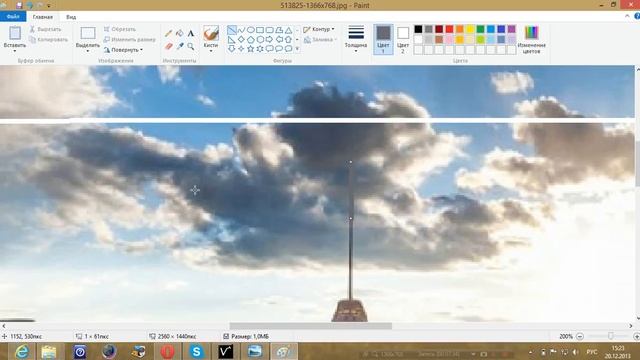The width and height of the screenshot is (640, 360).
Task: Select the Right triangle shape
Action: click(x=232, y=40)
